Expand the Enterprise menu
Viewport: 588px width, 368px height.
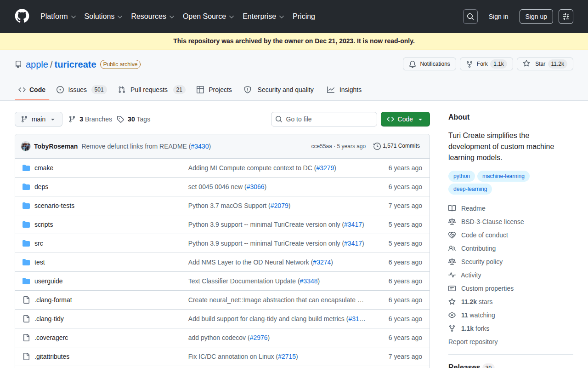pos(263,17)
